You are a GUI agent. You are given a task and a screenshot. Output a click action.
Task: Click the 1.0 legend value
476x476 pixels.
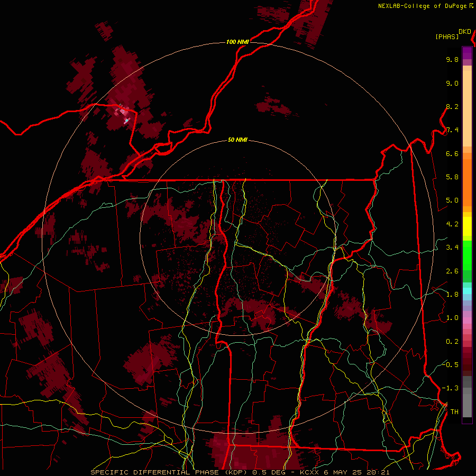click(452, 318)
